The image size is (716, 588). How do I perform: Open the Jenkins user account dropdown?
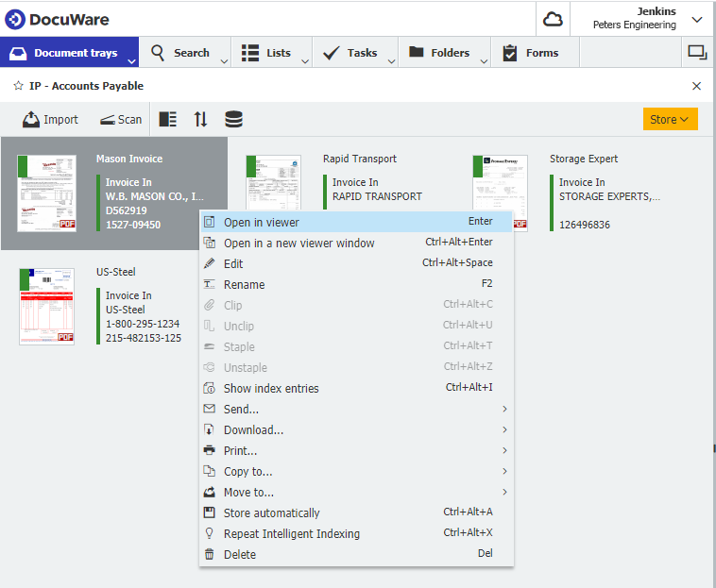tap(696, 19)
